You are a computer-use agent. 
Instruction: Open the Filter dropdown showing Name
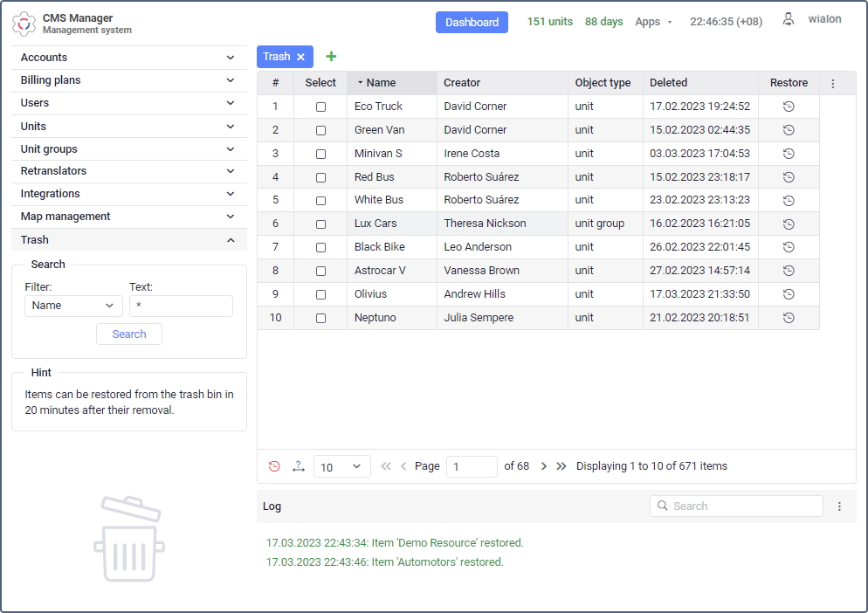[73, 306]
